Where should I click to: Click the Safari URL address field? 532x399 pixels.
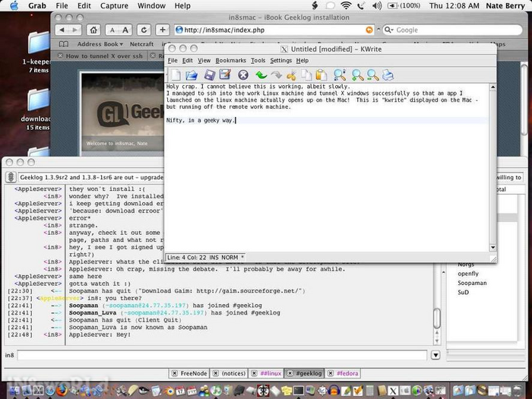(274, 30)
